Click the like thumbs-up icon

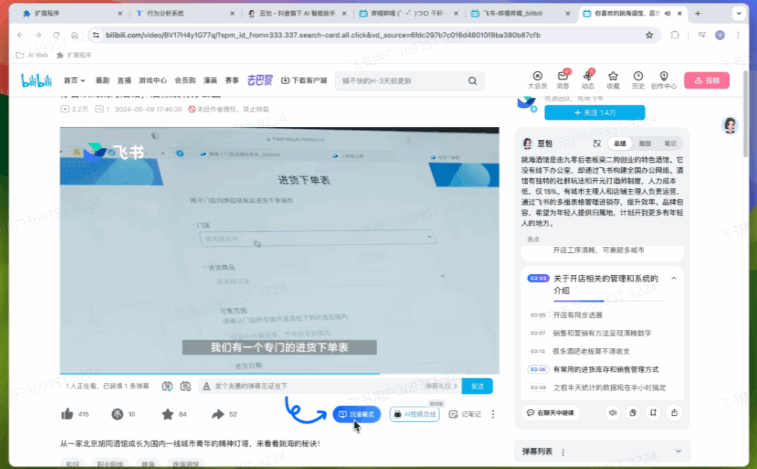[x=67, y=414]
